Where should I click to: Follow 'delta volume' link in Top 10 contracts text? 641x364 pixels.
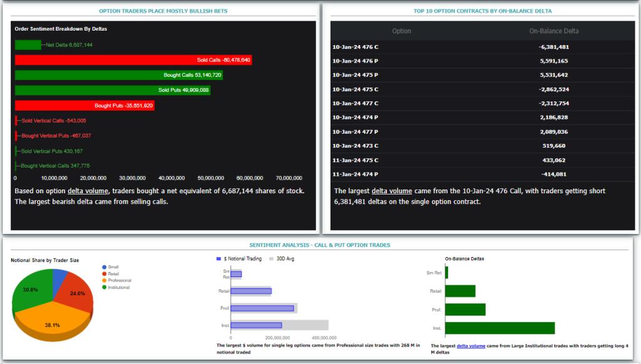[392, 191]
